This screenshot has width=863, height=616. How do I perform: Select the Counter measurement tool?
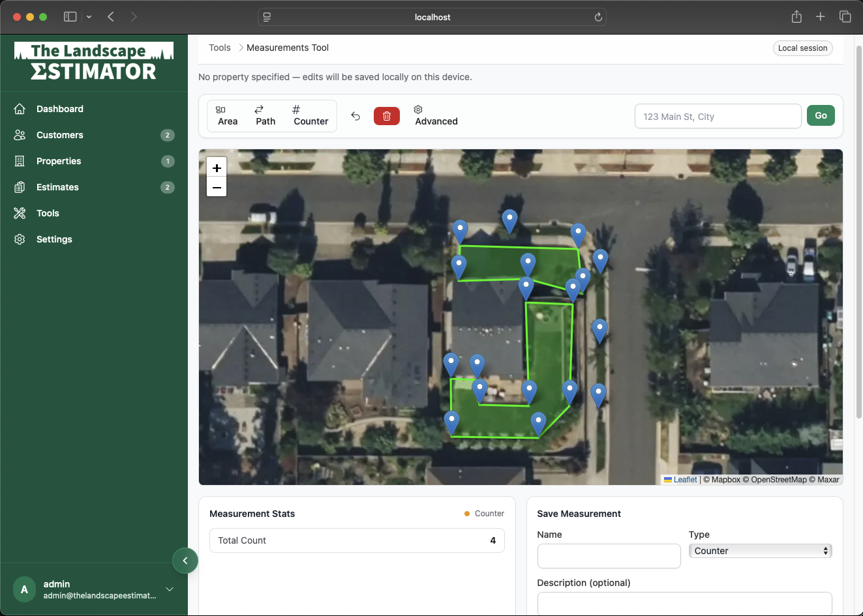coord(310,115)
